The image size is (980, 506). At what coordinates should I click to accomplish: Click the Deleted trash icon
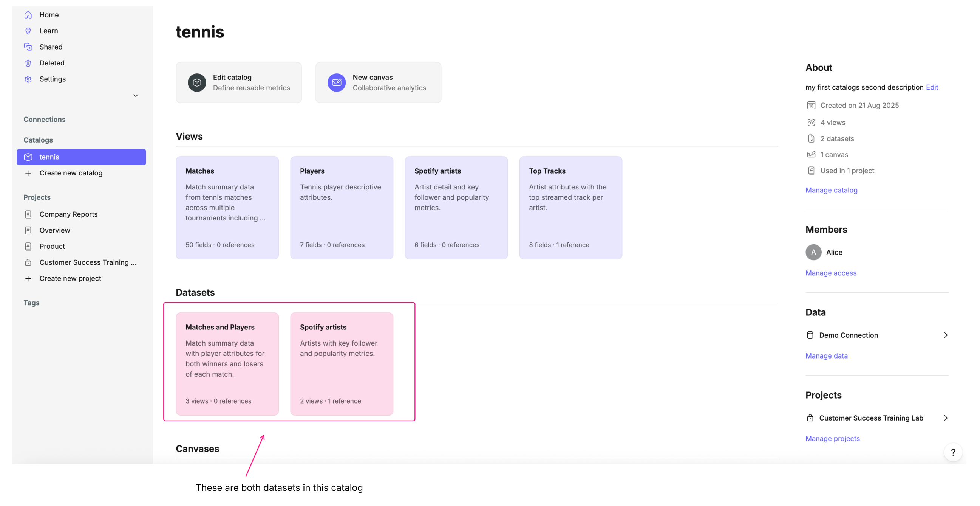pyautogui.click(x=28, y=63)
